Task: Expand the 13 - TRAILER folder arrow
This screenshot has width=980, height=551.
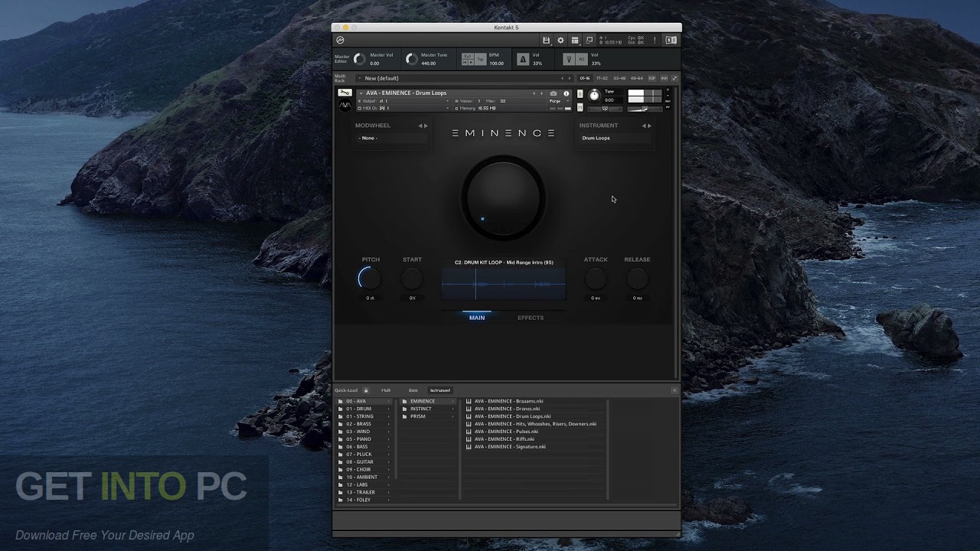Action: 389,492
